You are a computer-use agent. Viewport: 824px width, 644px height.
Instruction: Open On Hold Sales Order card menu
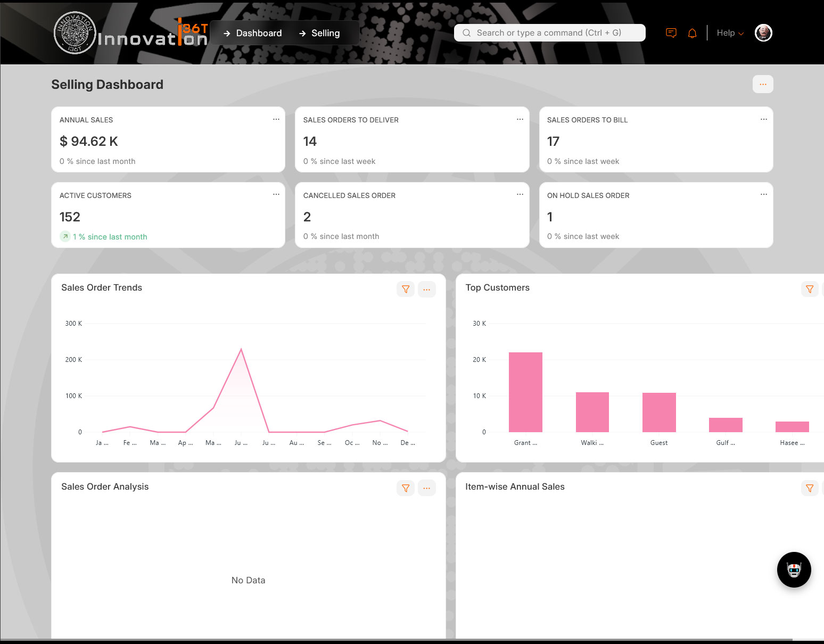tap(763, 195)
